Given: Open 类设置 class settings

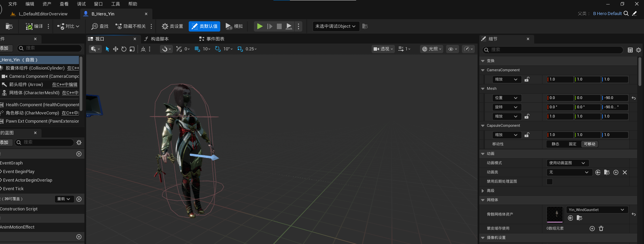Looking at the screenshot, I should point(173,26).
